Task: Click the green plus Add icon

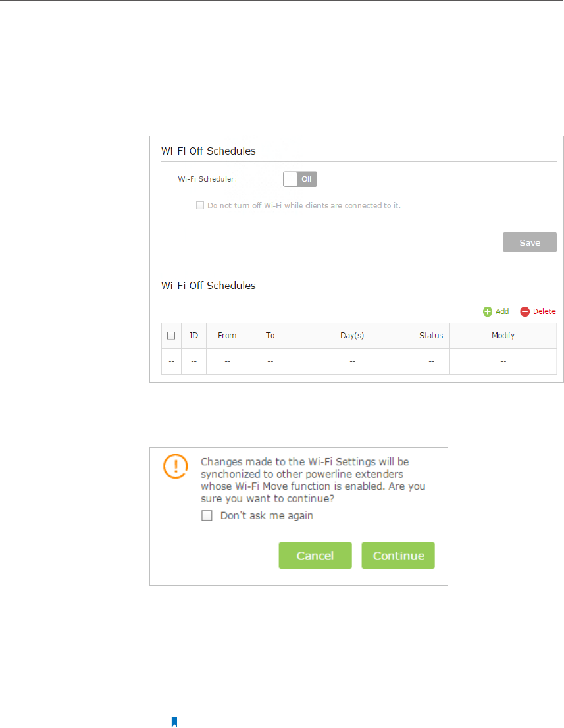Action: (488, 311)
